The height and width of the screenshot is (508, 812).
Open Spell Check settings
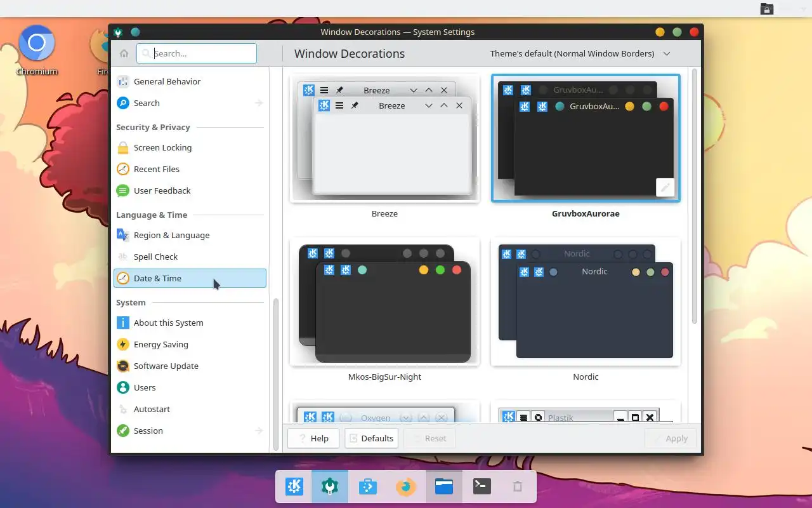[190, 257]
